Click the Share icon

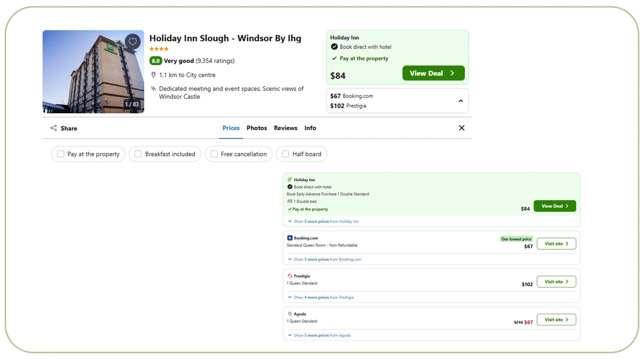coord(54,128)
